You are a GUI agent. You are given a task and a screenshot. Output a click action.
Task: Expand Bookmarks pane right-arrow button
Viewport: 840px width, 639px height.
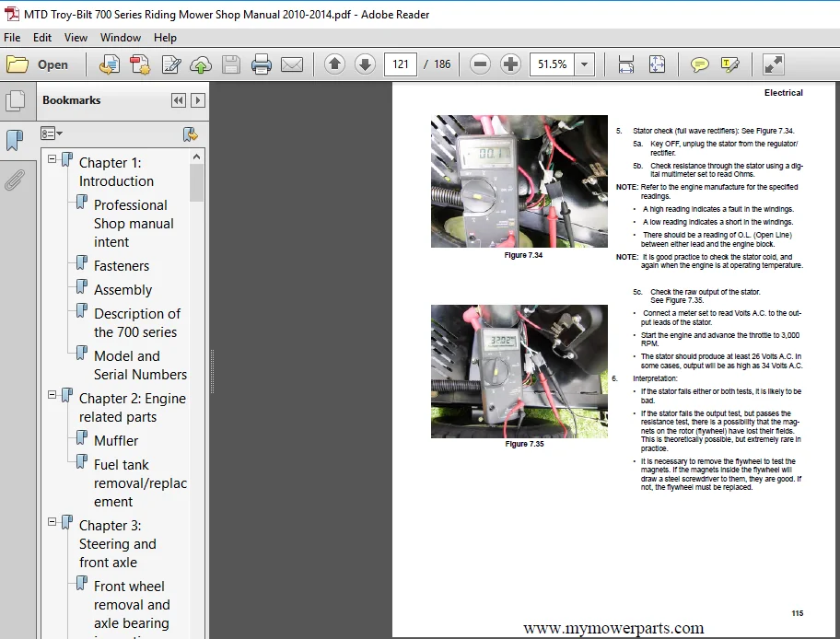198,100
